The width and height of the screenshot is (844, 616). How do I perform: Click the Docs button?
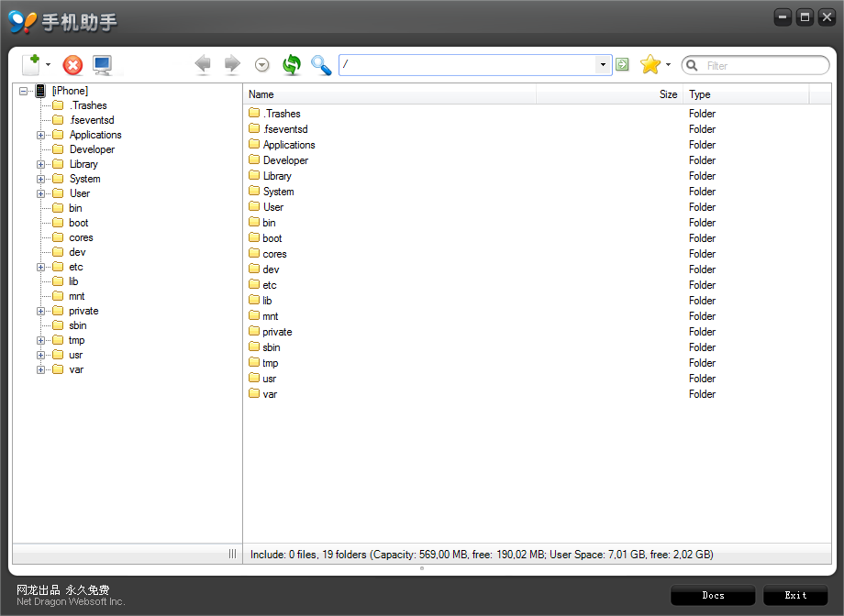click(x=713, y=595)
